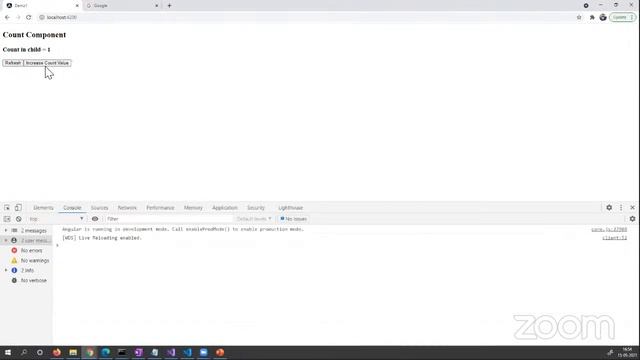The height and width of the screenshot is (360, 640).
Task: Open the Default levels dropdown
Action: 254,219
